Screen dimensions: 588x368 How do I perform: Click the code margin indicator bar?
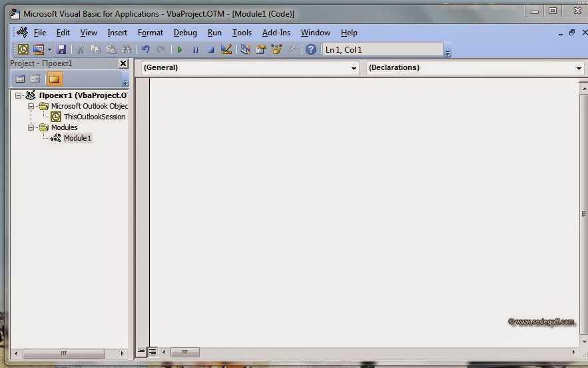(143, 212)
